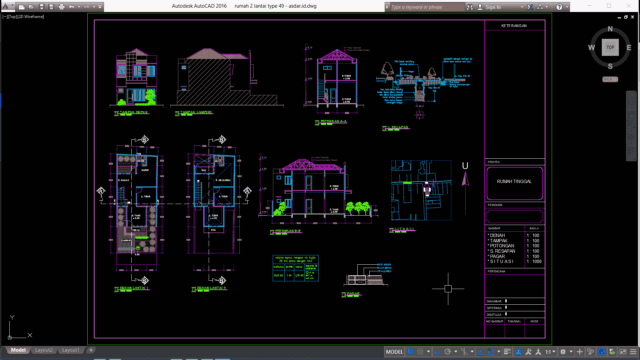The image size is (640, 360).
Task: Click the Open file icon in the Quick Access toolbar
Action: [31, 7]
